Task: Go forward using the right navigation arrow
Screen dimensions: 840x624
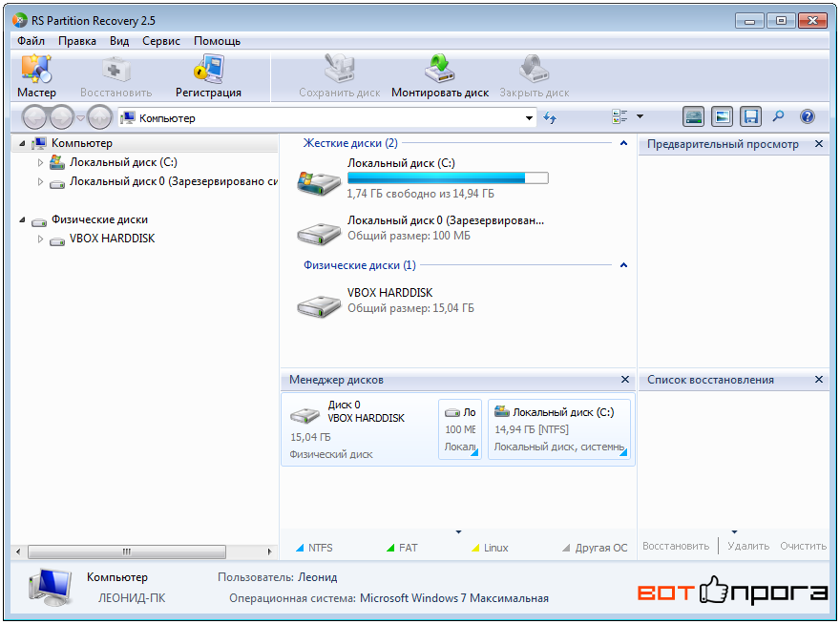Action: coord(61,117)
